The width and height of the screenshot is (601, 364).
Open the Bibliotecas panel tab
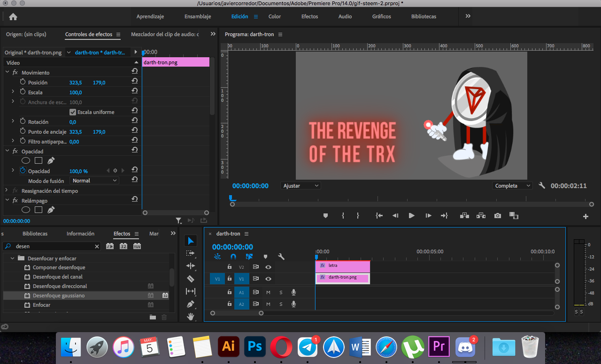pyautogui.click(x=35, y=234)
